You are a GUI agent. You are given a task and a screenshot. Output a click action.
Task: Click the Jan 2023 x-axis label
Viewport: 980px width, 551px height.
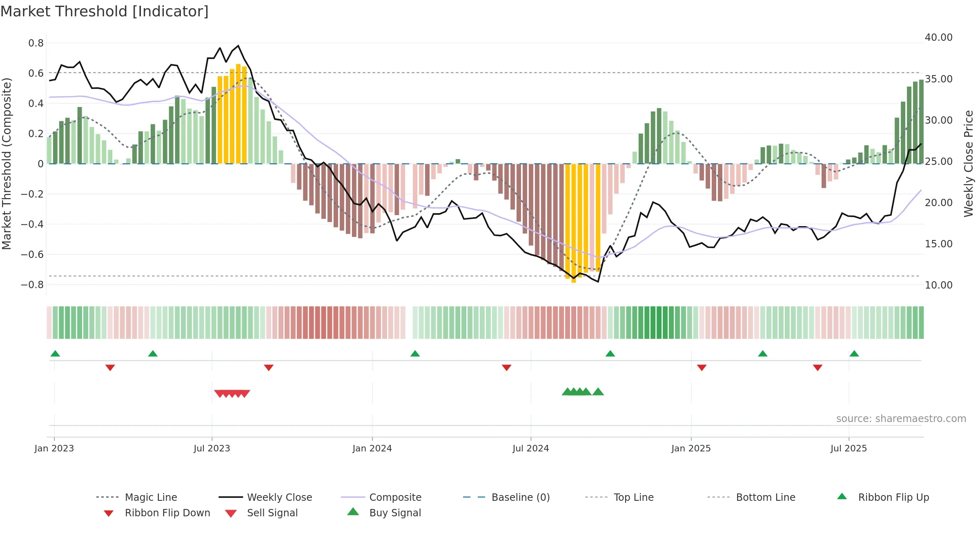(x=54, y=448)
